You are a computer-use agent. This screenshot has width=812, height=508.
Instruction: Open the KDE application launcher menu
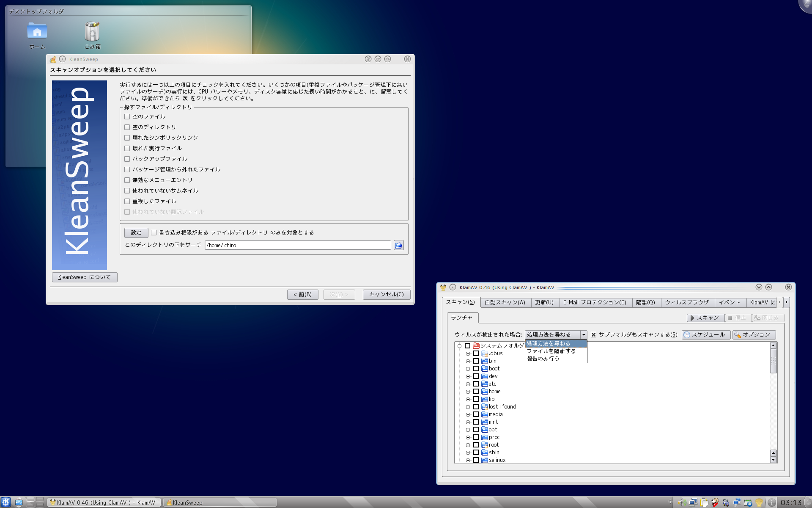(x=5, y=502)
